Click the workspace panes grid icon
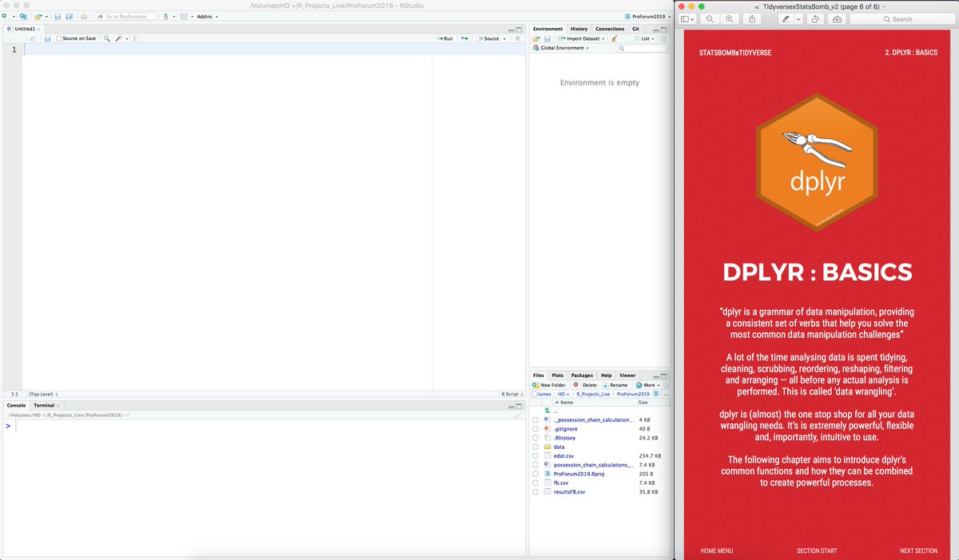Screen dimensions: 959x560 coord(184,16)
